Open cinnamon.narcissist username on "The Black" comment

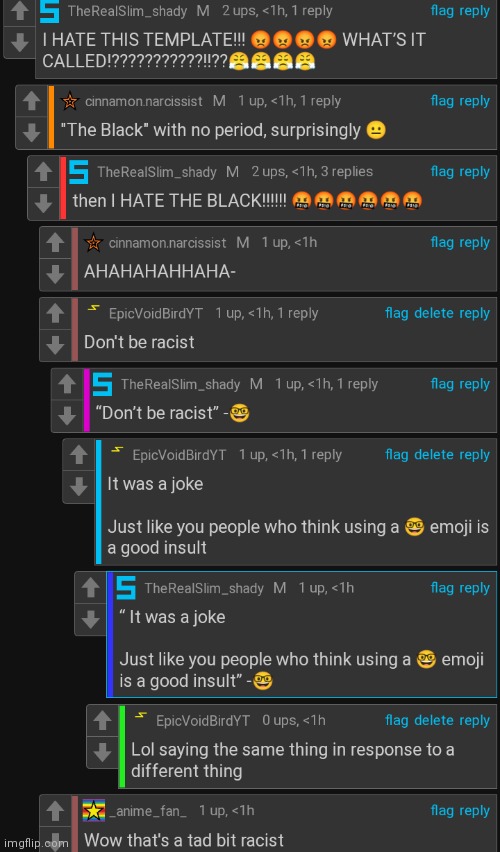pos(143,101)
